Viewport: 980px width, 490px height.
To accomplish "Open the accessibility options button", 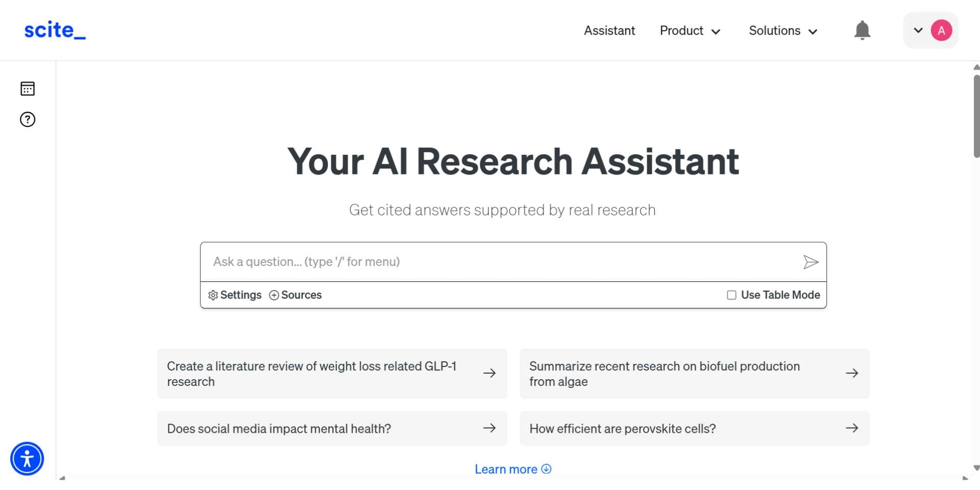I will point(27,458).
